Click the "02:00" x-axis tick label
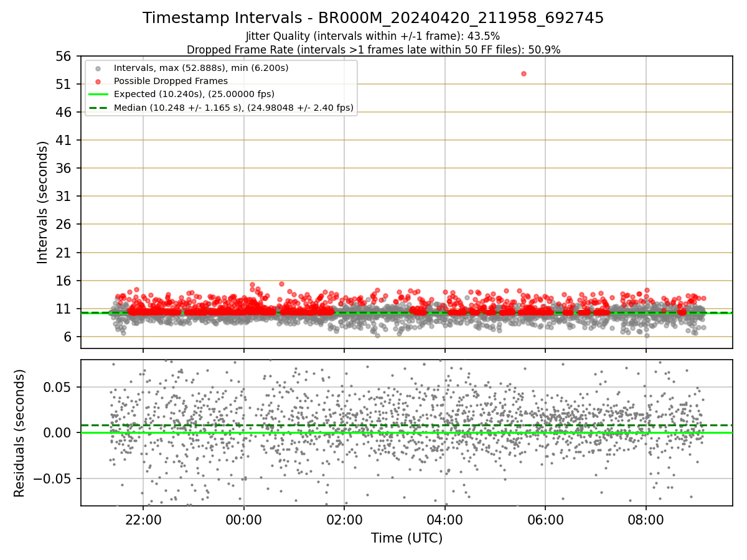The height and width of the screenshot is (560, 747). click(344, 519)
